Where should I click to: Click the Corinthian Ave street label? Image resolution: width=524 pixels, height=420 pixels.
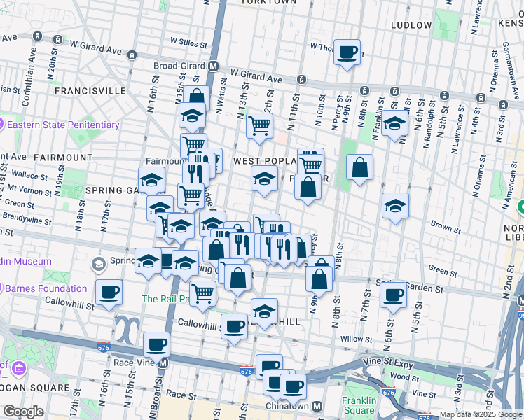click(29, 77)
